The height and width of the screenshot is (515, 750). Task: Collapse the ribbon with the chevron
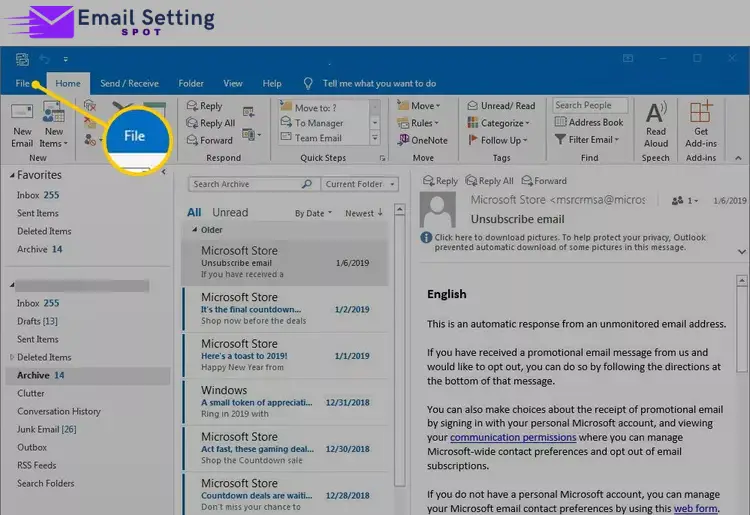pos(739,158)
